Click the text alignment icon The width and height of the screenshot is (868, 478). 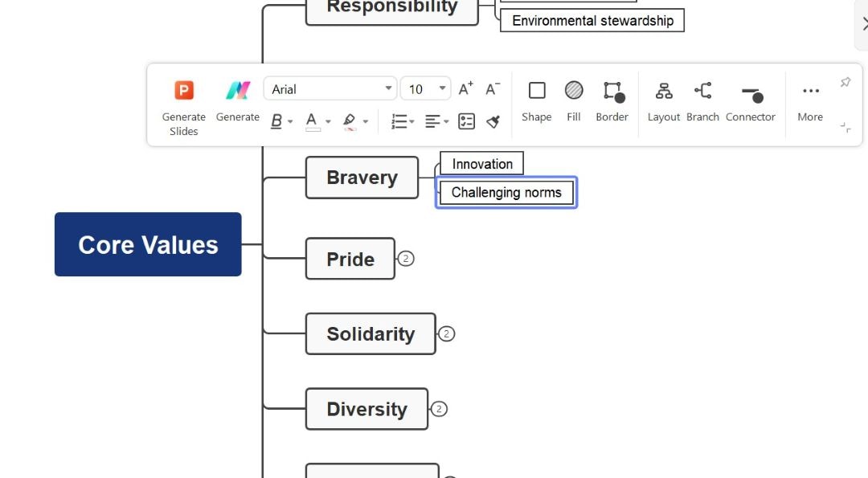click(433, 121)
